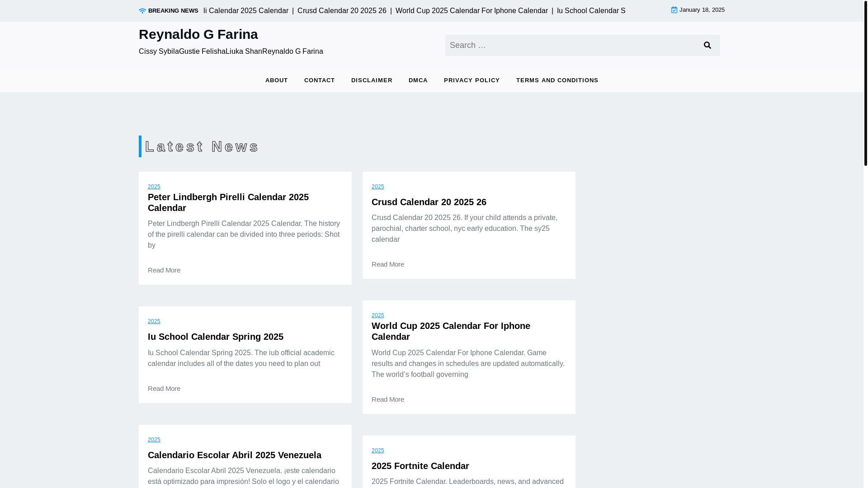868x488 pixels.
Task: Open Peter Lindbergh Pirelli Calendar 2025 article
Action: [x=228, y=202]
